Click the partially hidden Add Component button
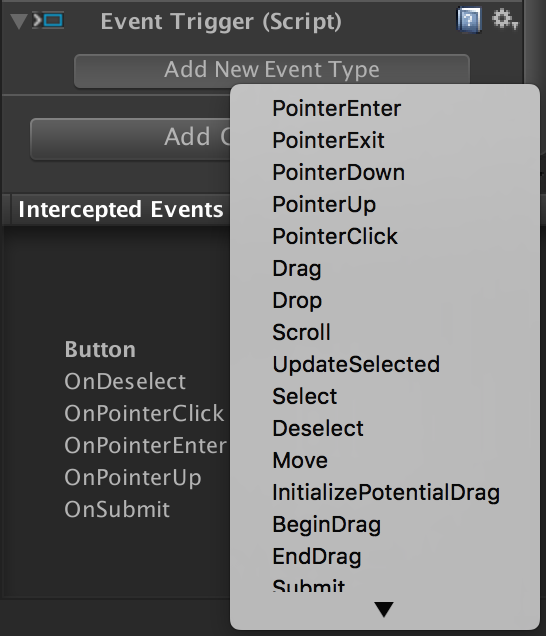 pyautogui.click(x=131, y=139)
